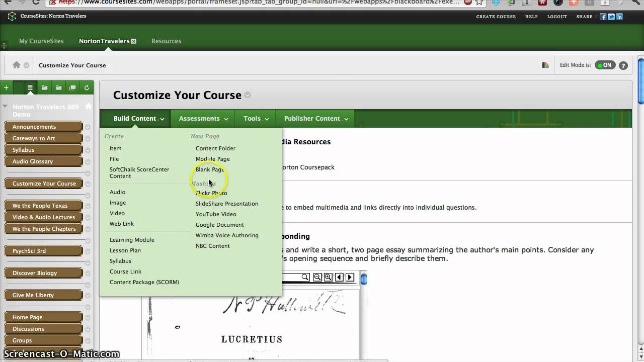
Task: Switch to My CourseSites tab
Action: [x=41, y=41]
